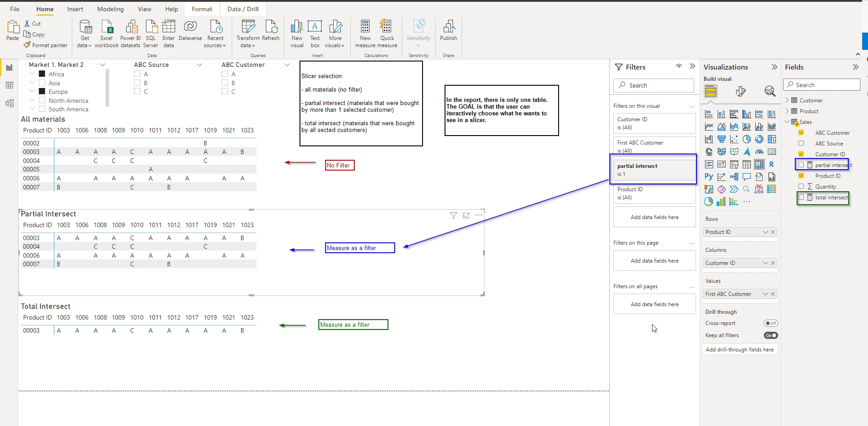Refresh the data
The image size is (868, 426).
pos(271,31)
